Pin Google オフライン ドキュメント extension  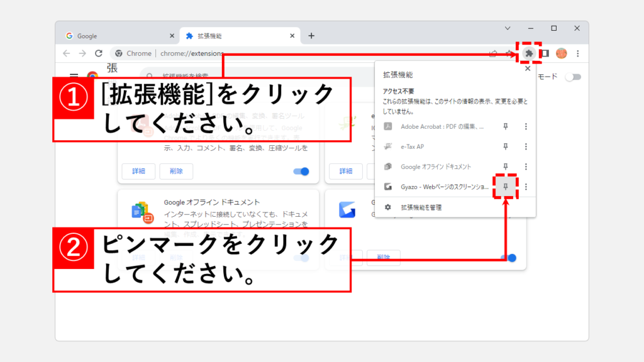505,167
